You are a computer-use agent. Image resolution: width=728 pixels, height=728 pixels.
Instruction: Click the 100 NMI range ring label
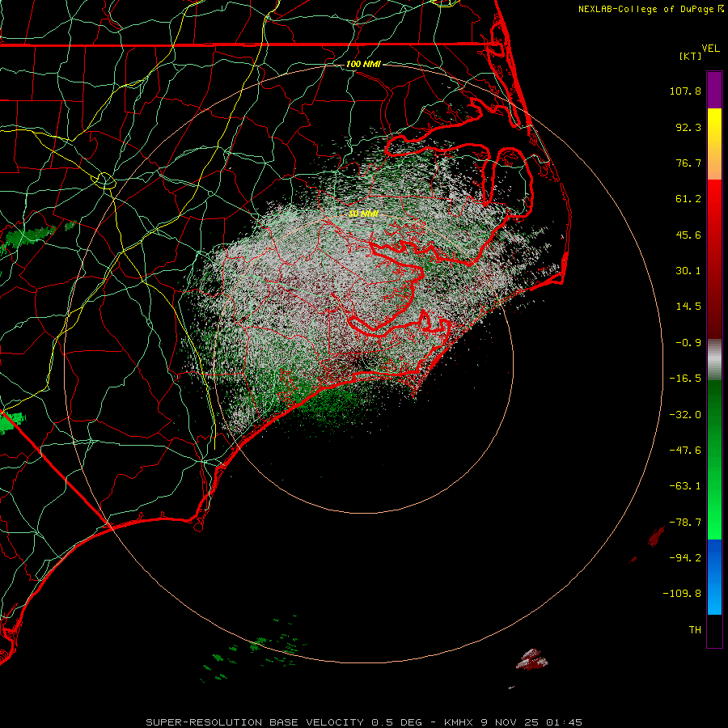[x=363, y=64]
